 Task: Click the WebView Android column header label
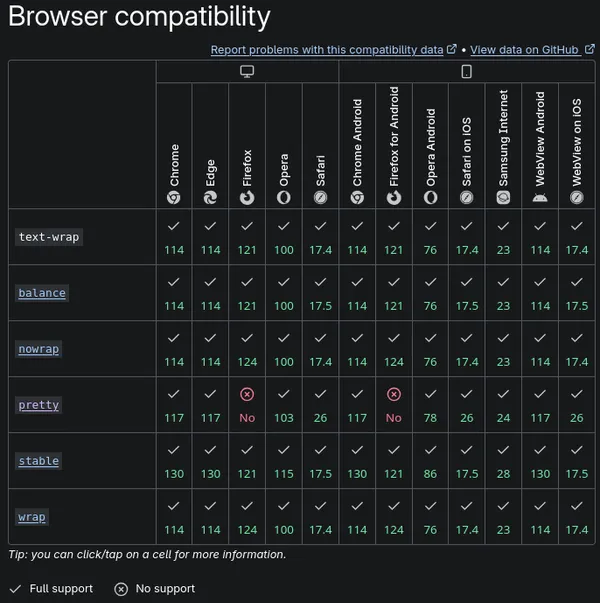coord(540,139)
